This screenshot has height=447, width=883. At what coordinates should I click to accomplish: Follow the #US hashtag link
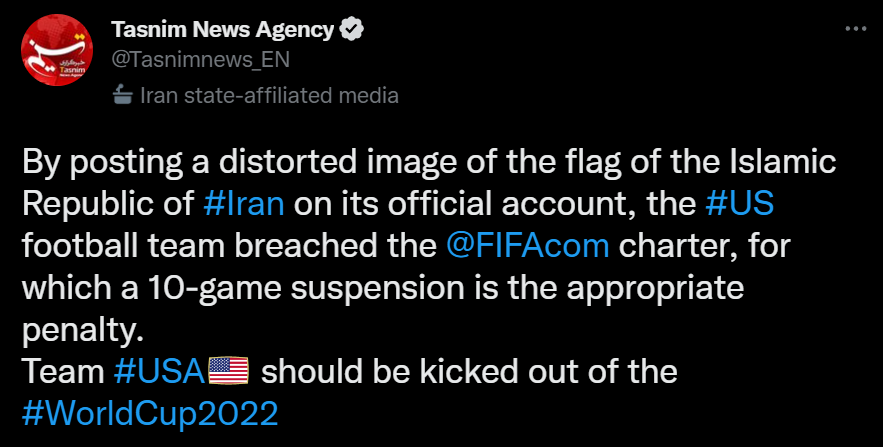(x=739, y=204)
